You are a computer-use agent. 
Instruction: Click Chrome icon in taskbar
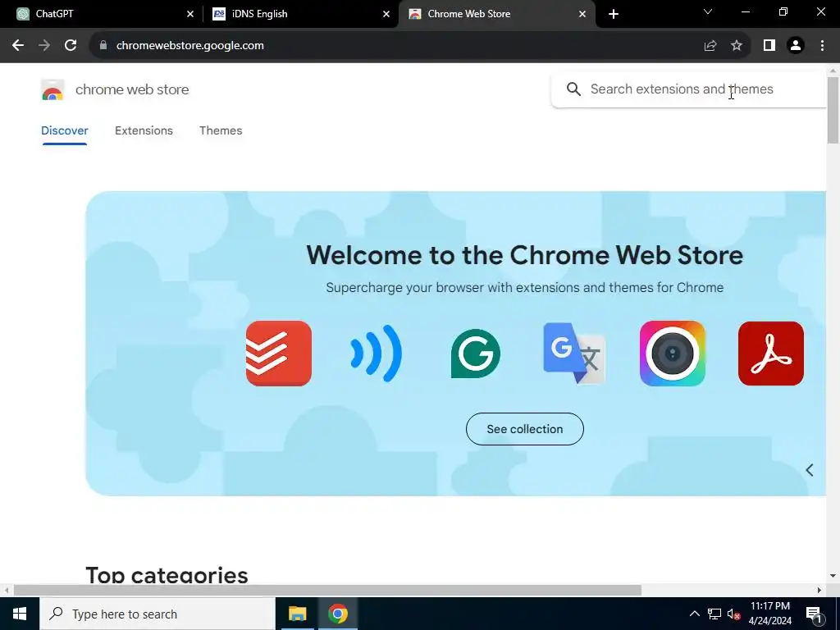[x=338, y=614]
